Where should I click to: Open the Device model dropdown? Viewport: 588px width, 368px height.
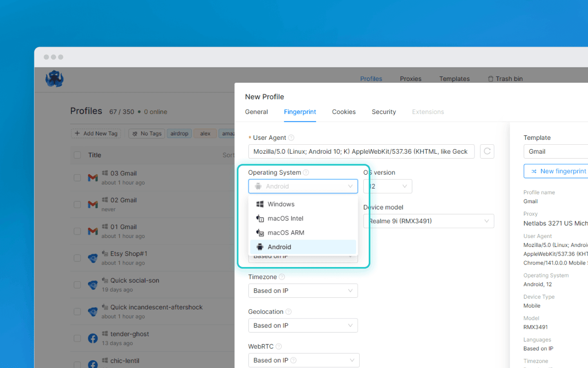click(x=429, y=221)
